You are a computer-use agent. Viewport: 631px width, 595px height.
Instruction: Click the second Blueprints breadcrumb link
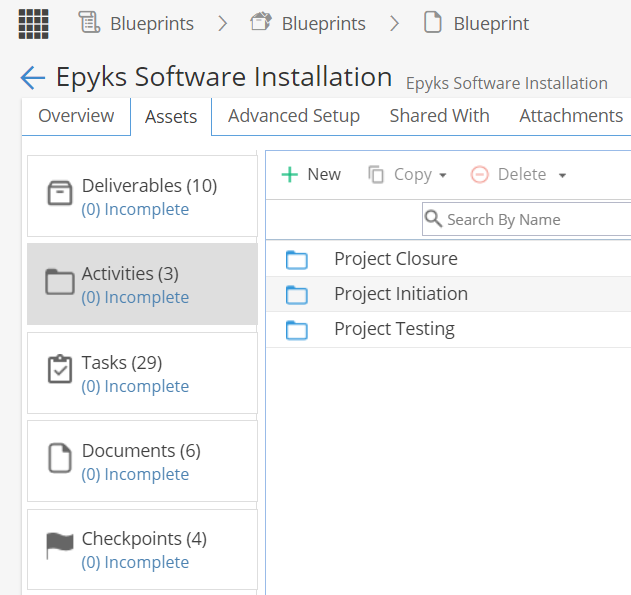pos(324,24)
